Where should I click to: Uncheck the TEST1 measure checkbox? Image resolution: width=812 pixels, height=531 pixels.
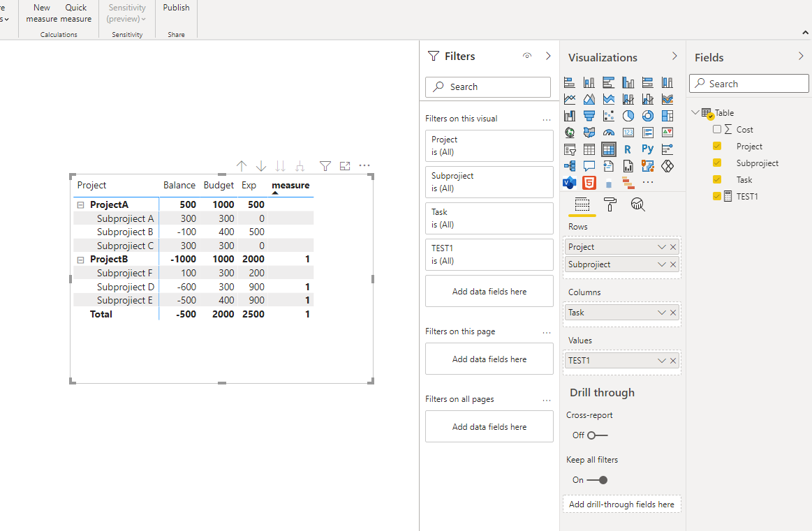pos(717,196)
